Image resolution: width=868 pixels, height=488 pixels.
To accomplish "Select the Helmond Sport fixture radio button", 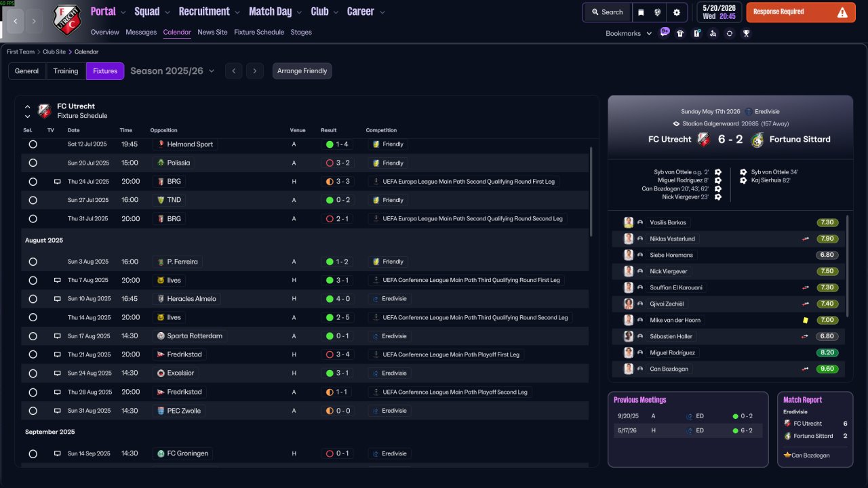I will pyautogui.click(x=33, y=144).
